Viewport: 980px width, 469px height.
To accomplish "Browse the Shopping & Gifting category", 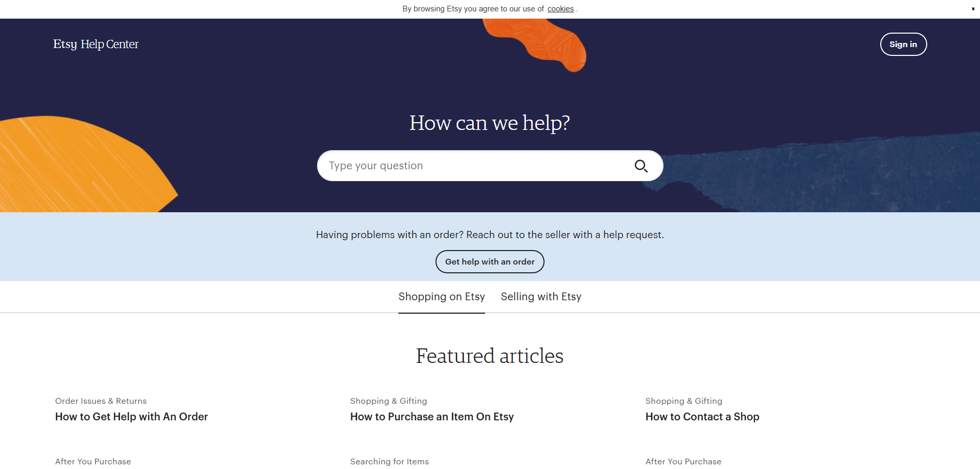I will 388,401.
